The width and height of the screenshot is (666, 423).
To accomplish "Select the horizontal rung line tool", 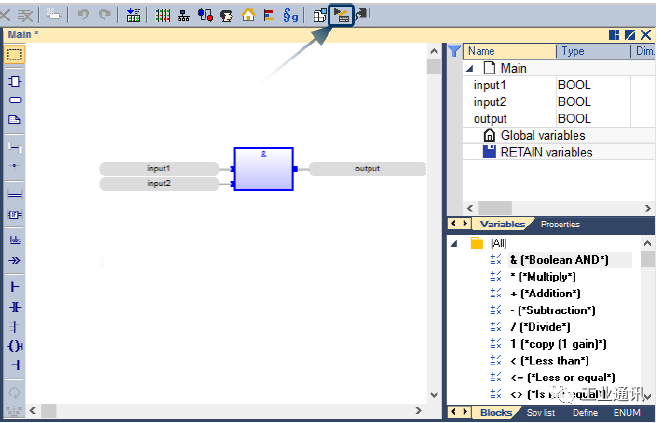I will [14, 195].
